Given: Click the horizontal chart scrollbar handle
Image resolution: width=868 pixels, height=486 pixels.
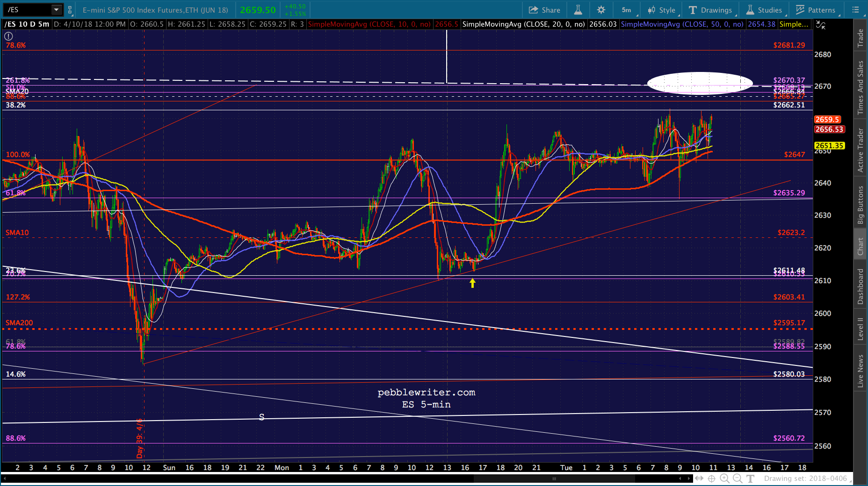Looking at the screenshot, I should [554, 479].
